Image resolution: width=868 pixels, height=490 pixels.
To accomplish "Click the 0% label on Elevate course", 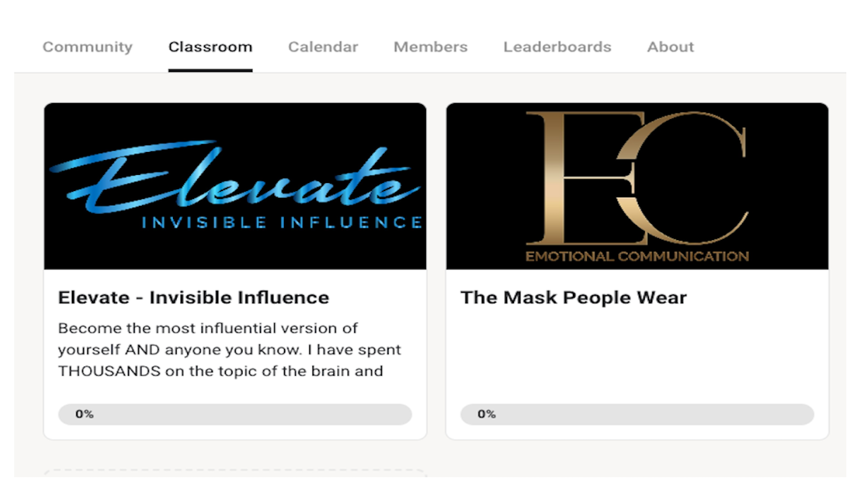I will (x=84, y=414).
